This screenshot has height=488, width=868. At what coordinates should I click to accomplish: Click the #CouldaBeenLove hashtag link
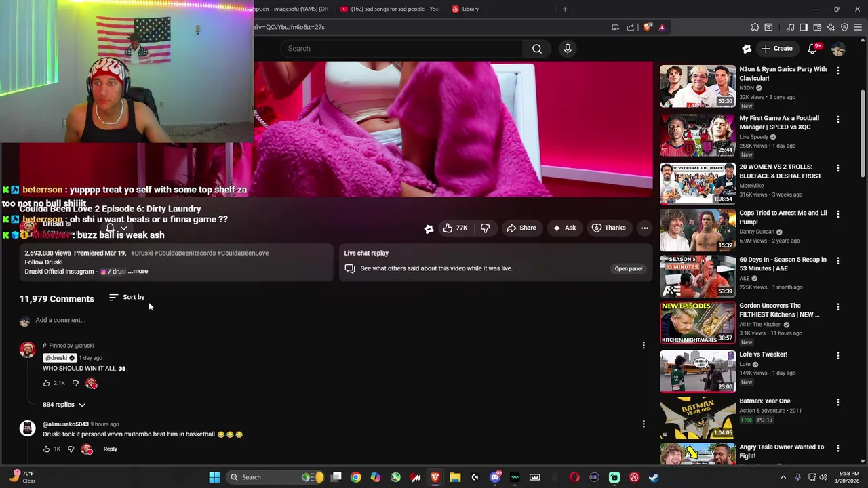(243, 253)
